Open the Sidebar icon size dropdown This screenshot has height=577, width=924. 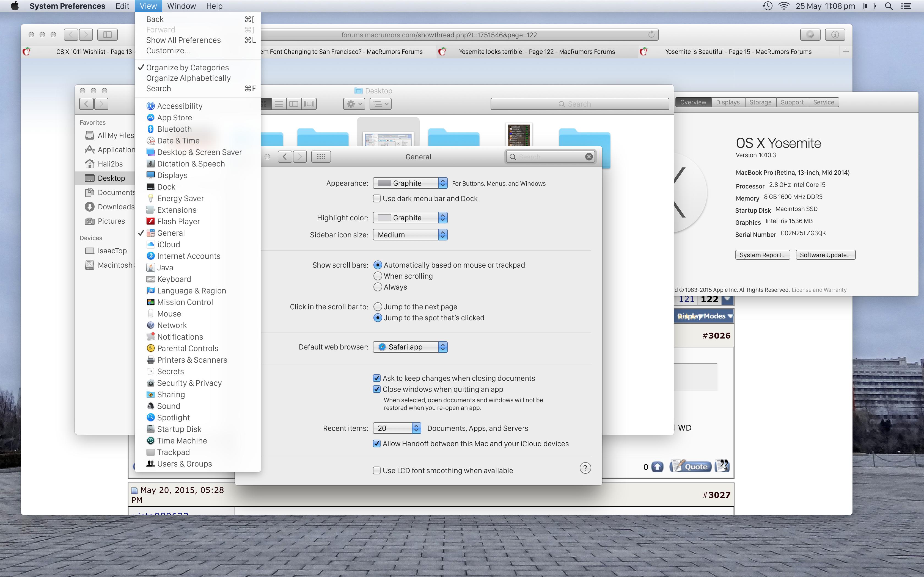click(410, 235)
